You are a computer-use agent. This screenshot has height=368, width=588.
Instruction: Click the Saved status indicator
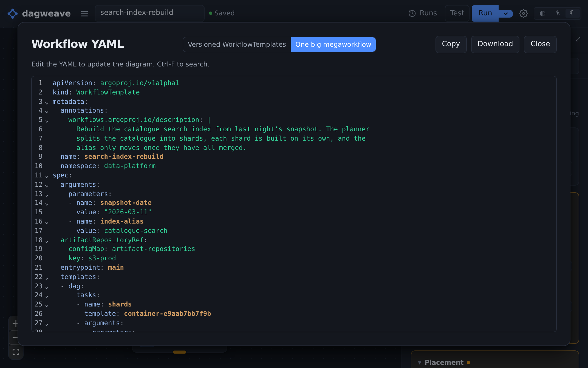(222, 13)
